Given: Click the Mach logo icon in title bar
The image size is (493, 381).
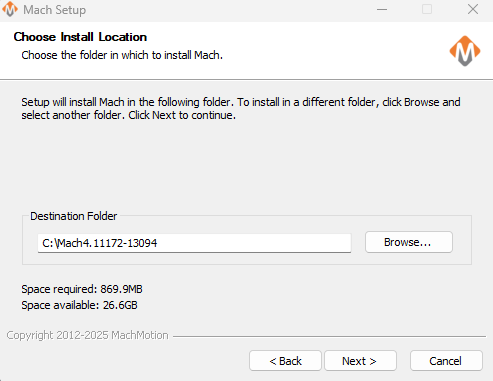Looking at the screenshot, I should coord(10,9).
